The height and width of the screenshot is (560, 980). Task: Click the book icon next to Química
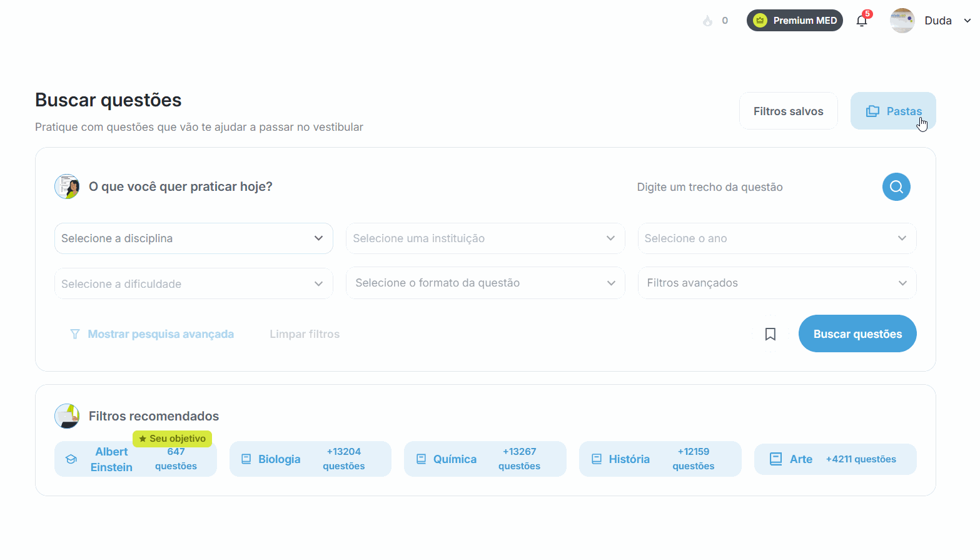click(422, 459)
